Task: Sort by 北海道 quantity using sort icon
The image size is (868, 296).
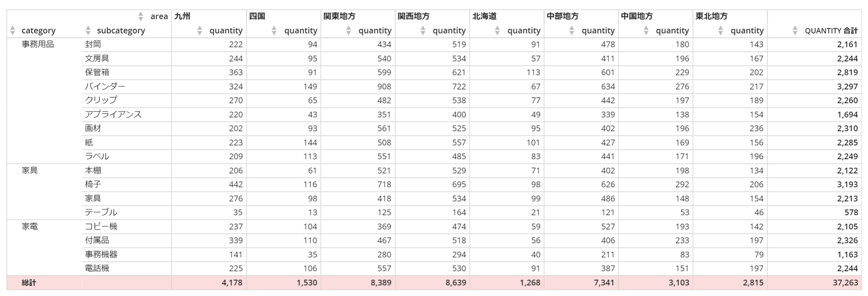Action: (497, 30)
